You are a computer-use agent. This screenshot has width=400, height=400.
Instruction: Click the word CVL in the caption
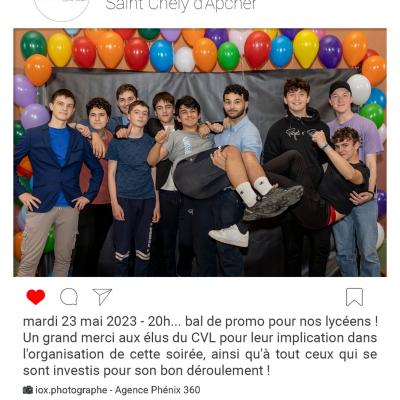click(x=204, y=338)
